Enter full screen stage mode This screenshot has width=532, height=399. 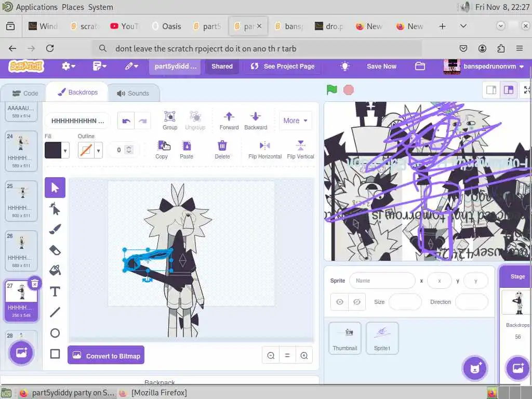(x=527, y=90)
